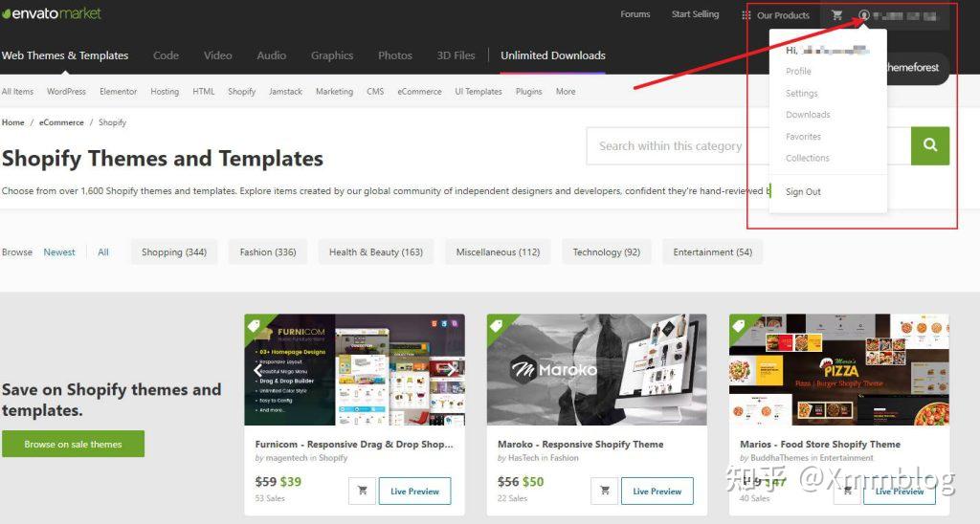Select Sign Out from account menu
980x524 pixels.
pos(803,192)
